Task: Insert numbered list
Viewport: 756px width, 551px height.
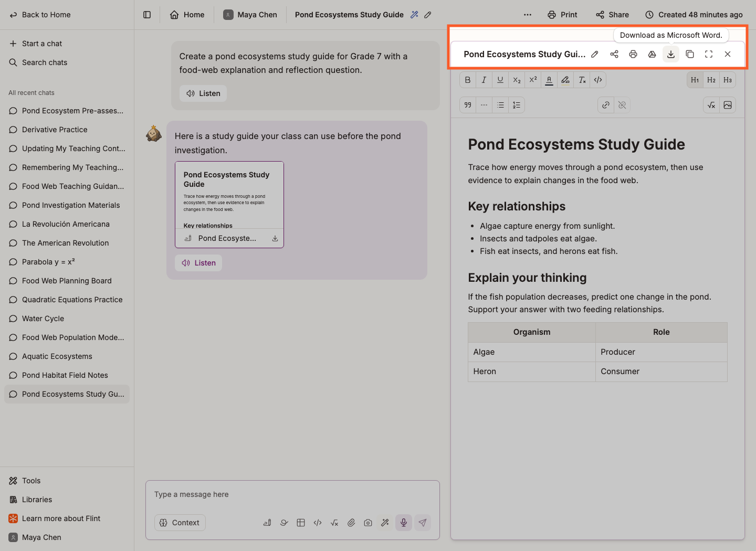Action: 517,105
